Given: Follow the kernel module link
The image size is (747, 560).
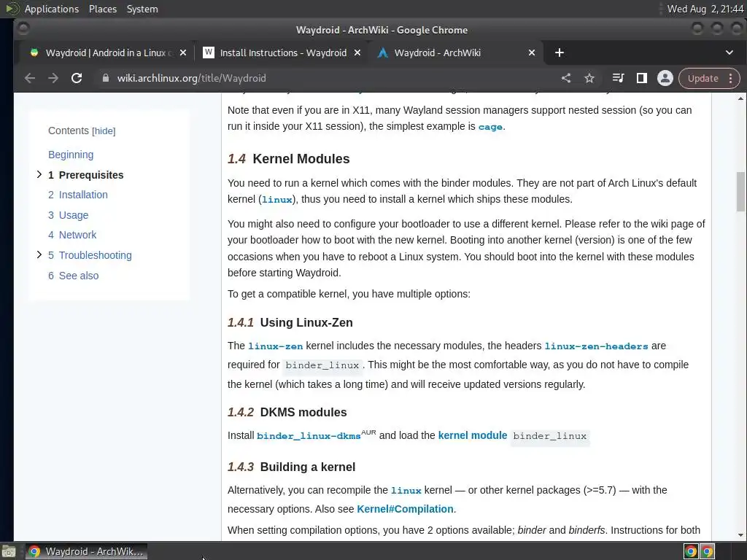Looking at the screenshot, I should [x=473, y=435].
